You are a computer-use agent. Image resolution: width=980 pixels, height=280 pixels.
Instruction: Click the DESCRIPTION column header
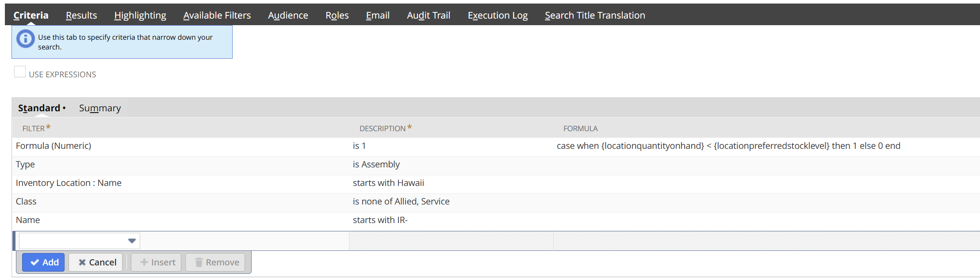click(x=382, y=129)
